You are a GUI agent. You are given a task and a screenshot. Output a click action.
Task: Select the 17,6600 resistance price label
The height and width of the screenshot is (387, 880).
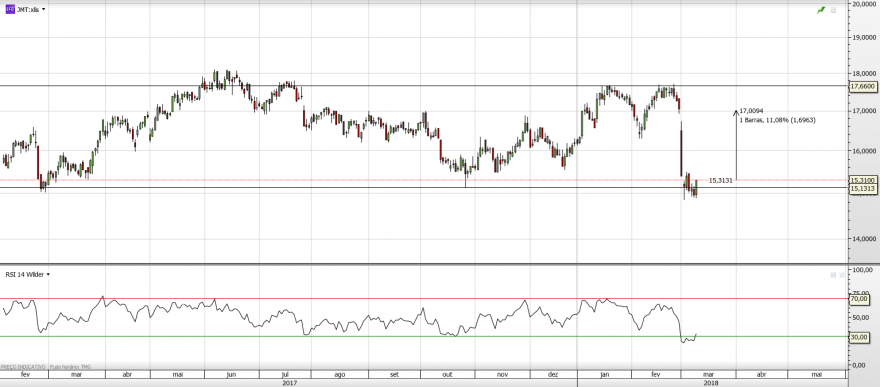click(862, 86)
